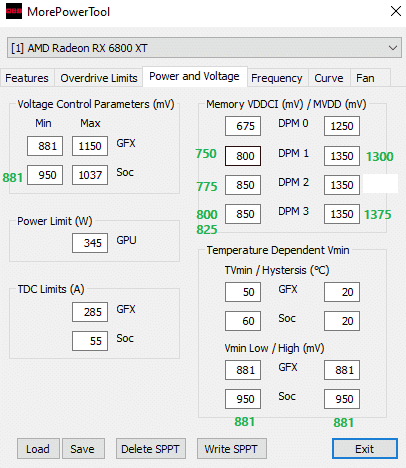
Task: Open the AMD Radeon RX 6800 XT device dropdown
Action: pyautogui.click(x=204, y=48)
